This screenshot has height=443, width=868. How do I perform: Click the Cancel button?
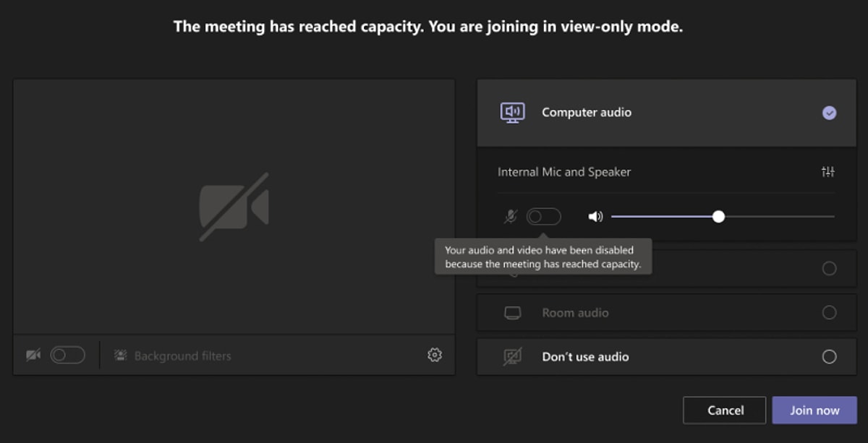click(724, 410)
